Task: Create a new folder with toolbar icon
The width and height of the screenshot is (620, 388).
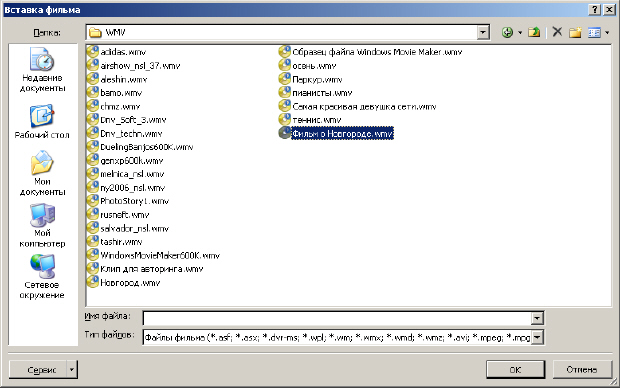Action: (575, 32)
